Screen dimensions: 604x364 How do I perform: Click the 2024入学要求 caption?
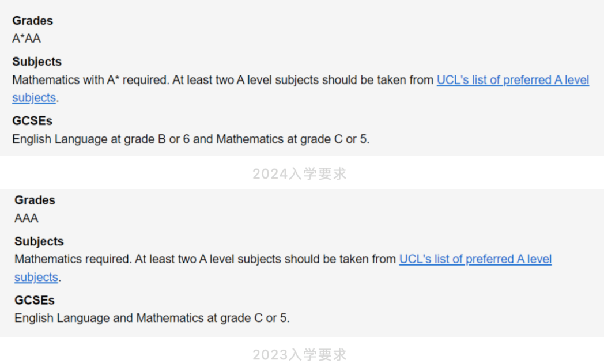tap(299, 173)
